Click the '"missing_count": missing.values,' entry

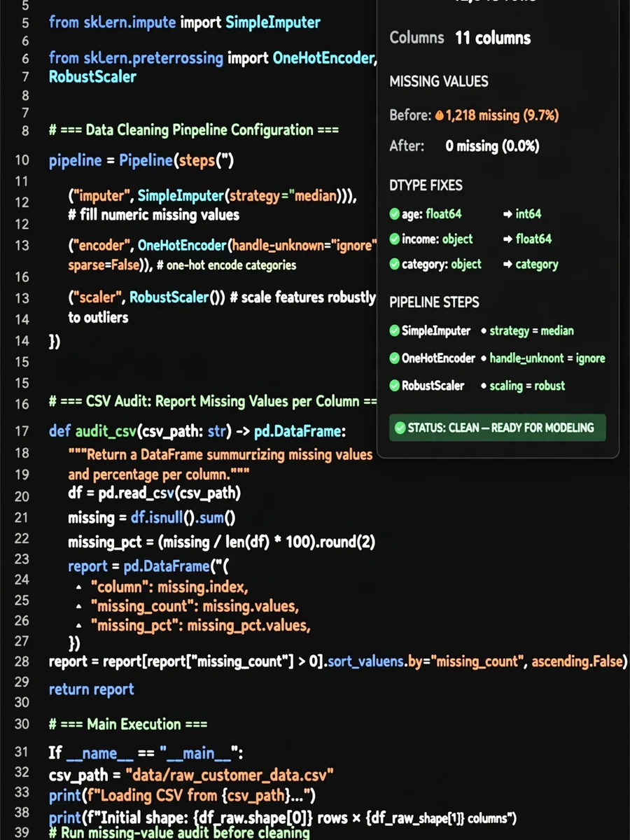[x=195, y=606]
